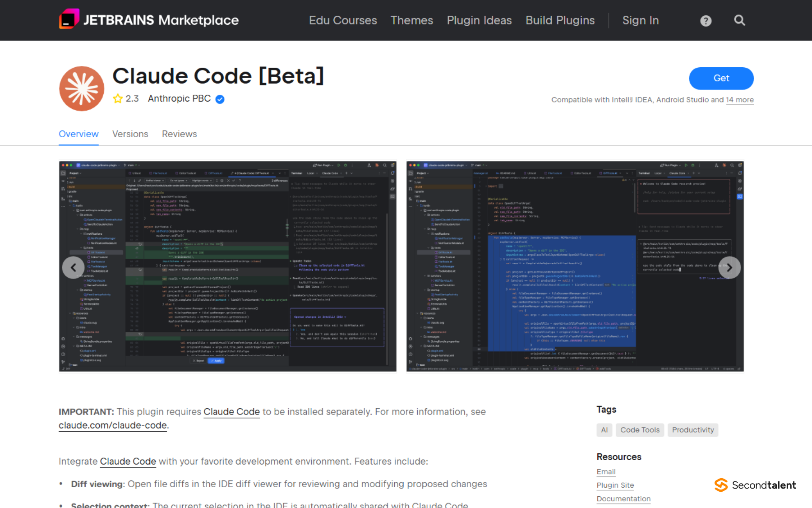Click the JetBrains Marketplace logo
Viewport: 812px width, 508px height.
pyautogui.click(x=149, y=20)
